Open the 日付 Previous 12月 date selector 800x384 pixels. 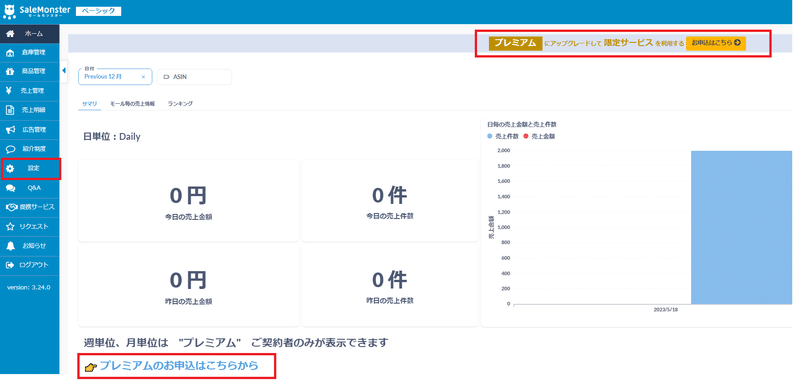115,76
